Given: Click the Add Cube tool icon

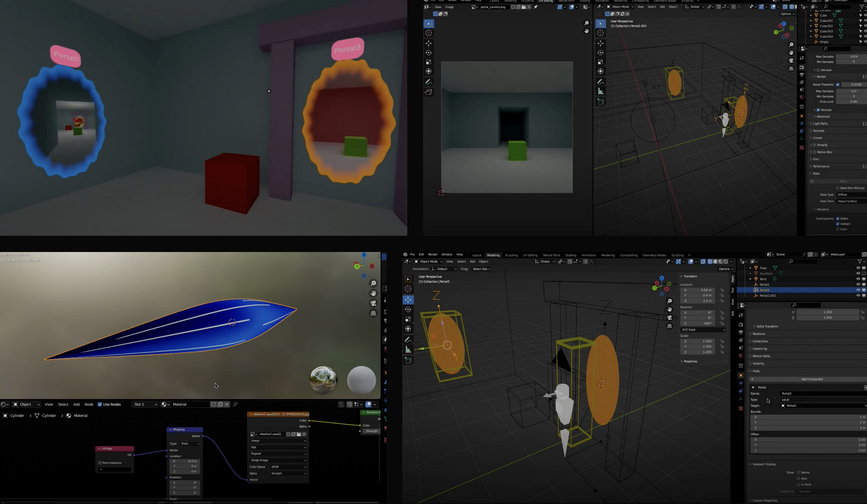Looking at the screenshot, I should (x=408, y=361).
